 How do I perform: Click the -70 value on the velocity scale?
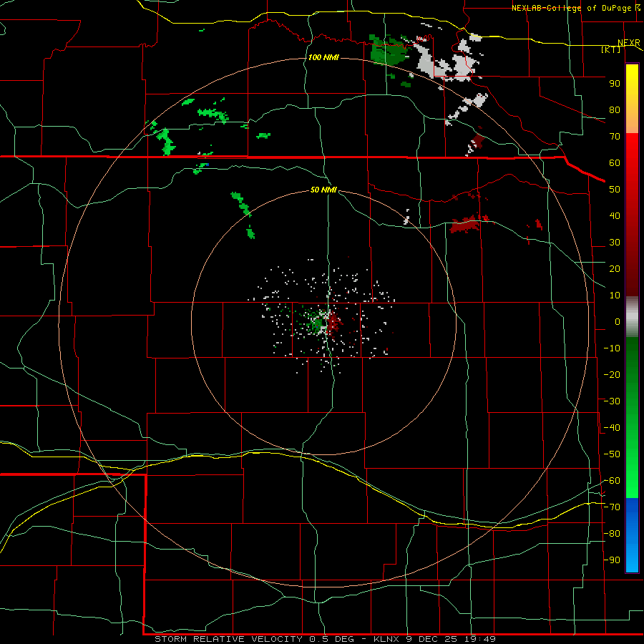pyautogui.click(x=612, y=507)
